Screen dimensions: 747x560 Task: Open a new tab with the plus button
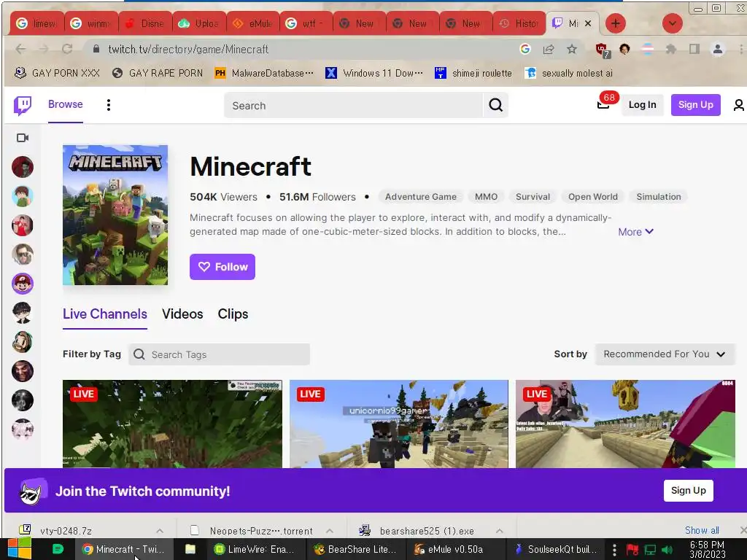[x=616, y=23]
